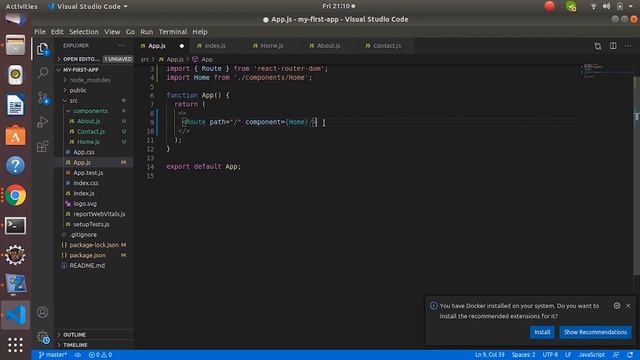The height and width of the screenshot is (360, 640).
Task: Open the Accounts menu icon
Action: tap(42, 312)
